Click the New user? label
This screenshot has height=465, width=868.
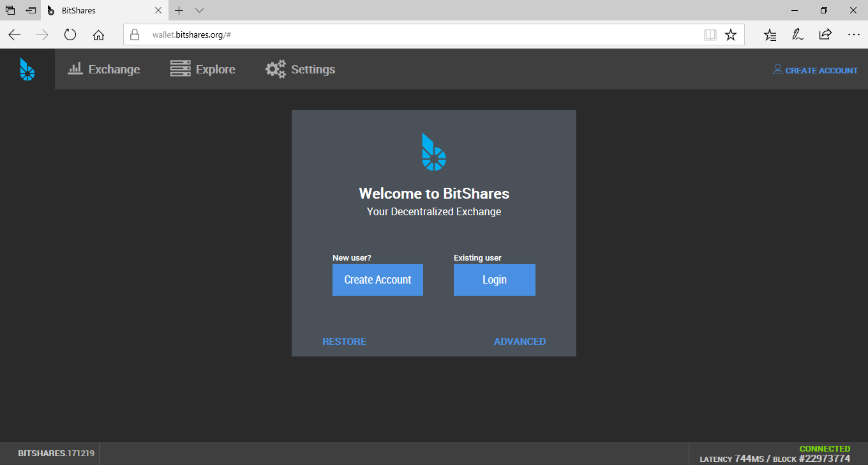[x=352, y=258]
